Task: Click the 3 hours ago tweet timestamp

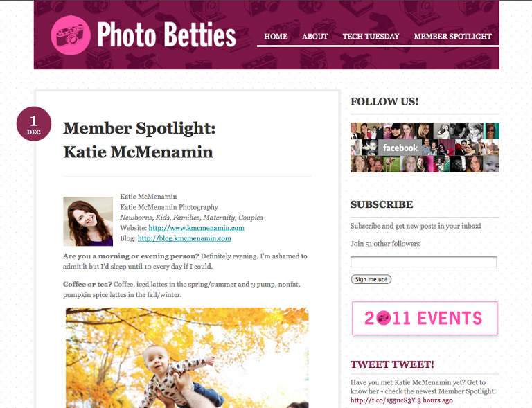Action: pyautogui.click(x=435, y=400)
